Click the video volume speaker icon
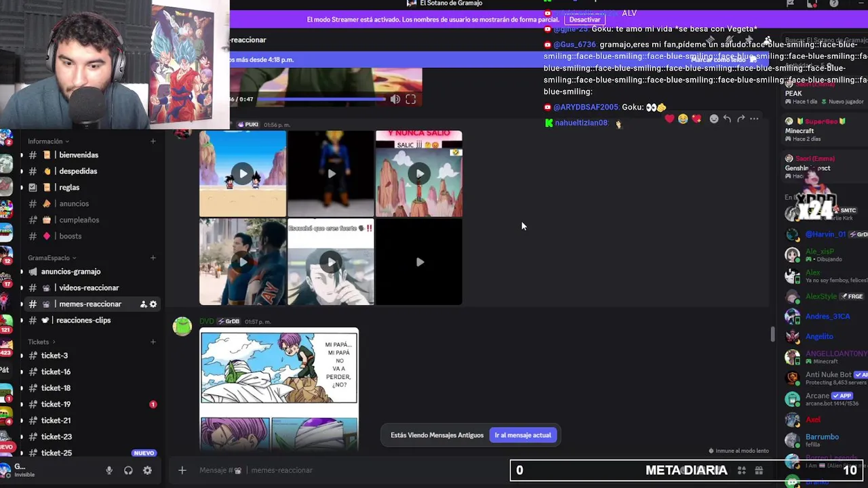 coord(395,100)
